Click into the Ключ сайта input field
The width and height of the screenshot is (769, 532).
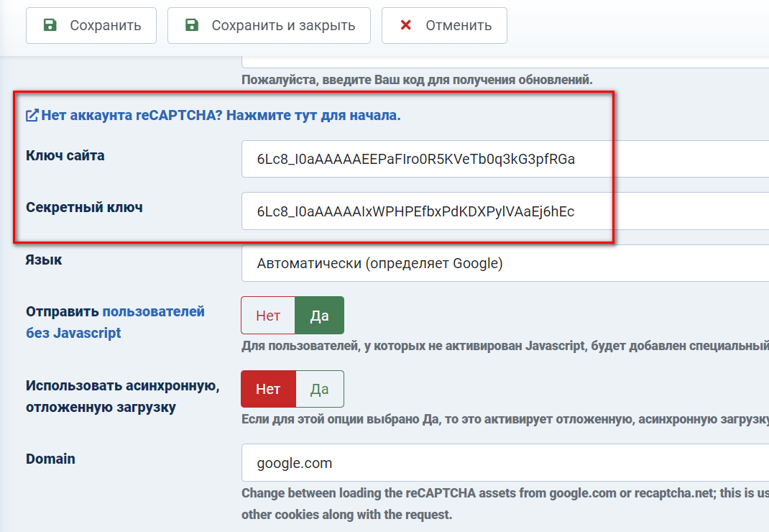[503, 160]
